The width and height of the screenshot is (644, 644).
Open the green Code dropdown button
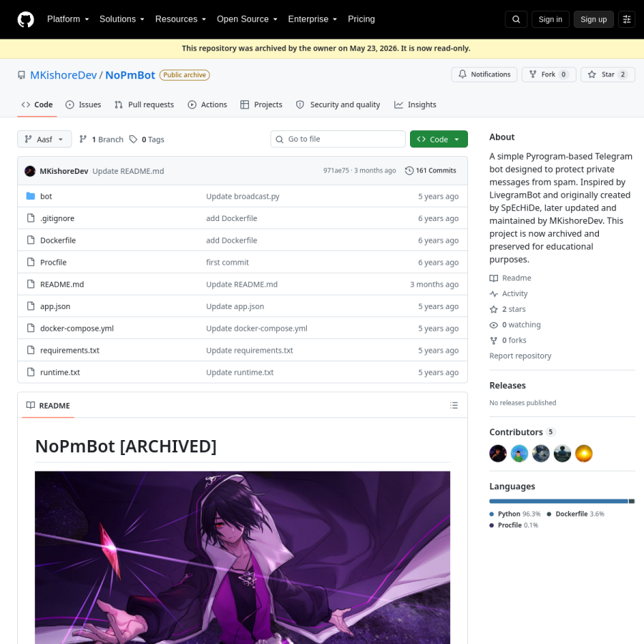[439, 140]
